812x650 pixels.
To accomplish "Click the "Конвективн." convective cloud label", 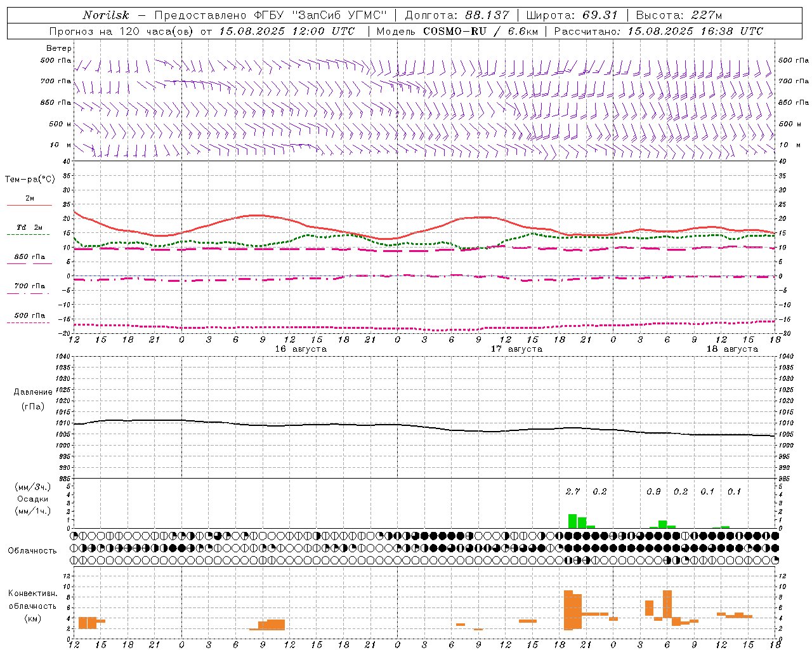I will 33,594.
